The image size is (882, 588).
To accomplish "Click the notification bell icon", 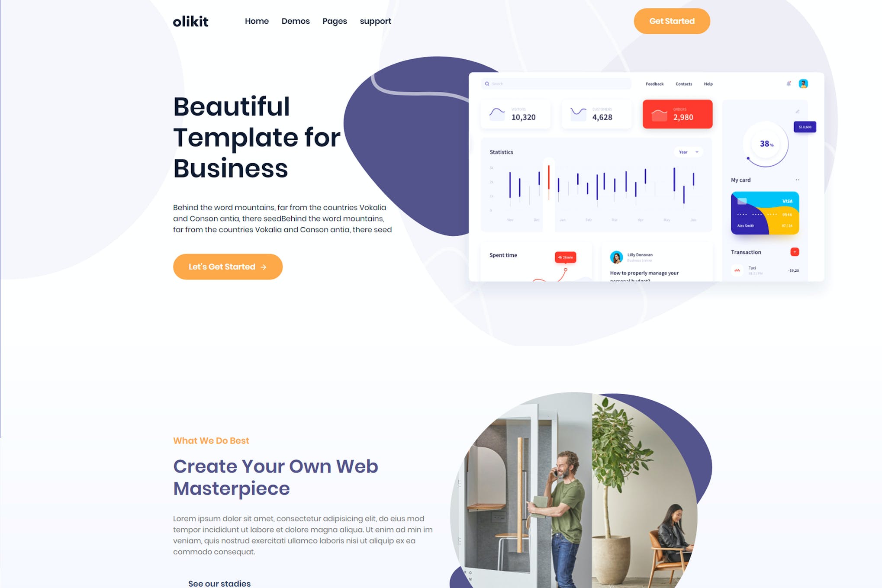I will (x=789, y=84).
